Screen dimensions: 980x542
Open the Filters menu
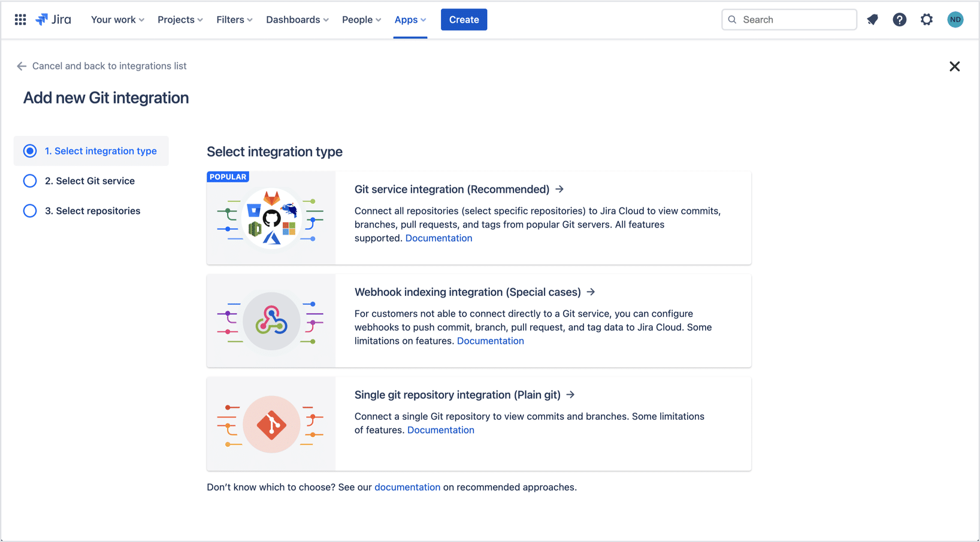click(x=234, y=19)
